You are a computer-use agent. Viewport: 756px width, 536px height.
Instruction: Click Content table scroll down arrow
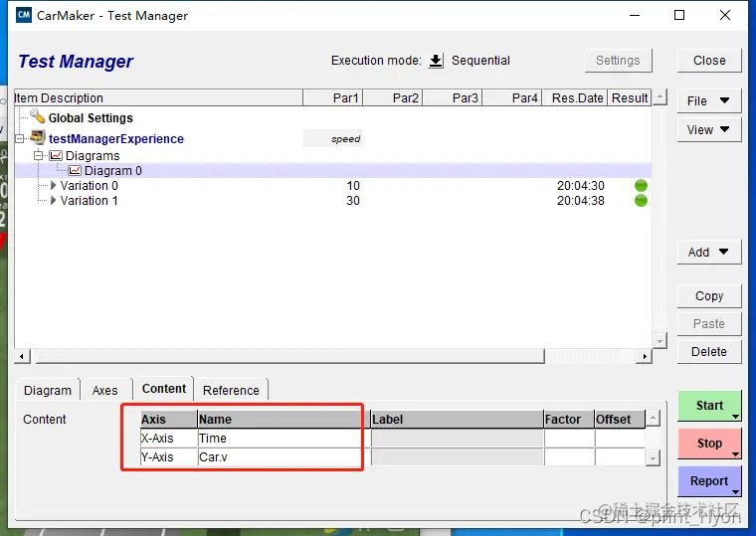[653, 457]
